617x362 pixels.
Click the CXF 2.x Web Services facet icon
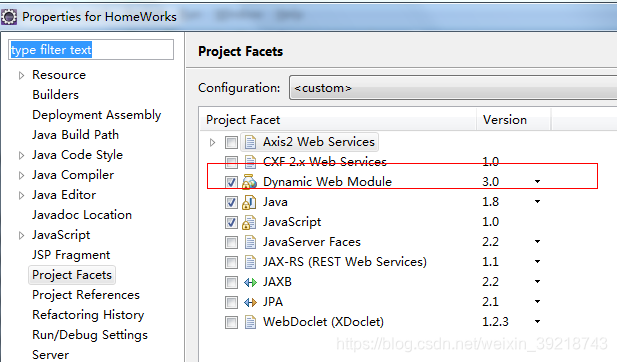[x=250, y=162]
